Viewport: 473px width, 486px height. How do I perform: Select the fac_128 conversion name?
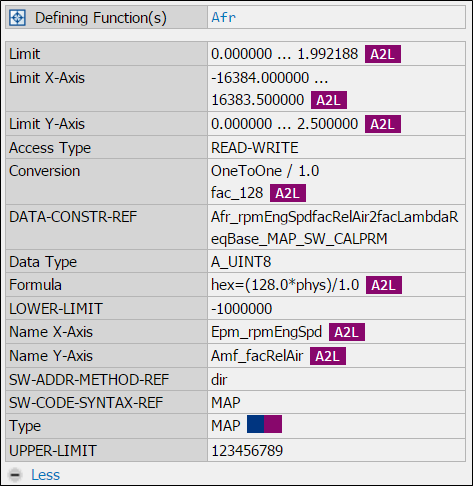[x=237, y=193]
